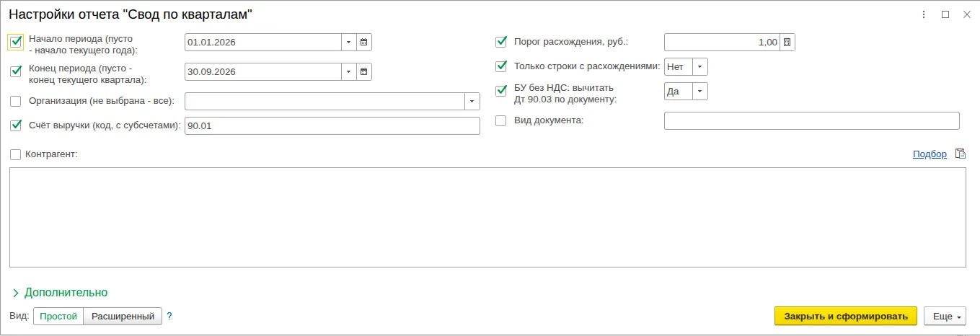Switch view to 'Простой'
The width and height of the screenshot is (980, 336).
click(x=58, y=316)
